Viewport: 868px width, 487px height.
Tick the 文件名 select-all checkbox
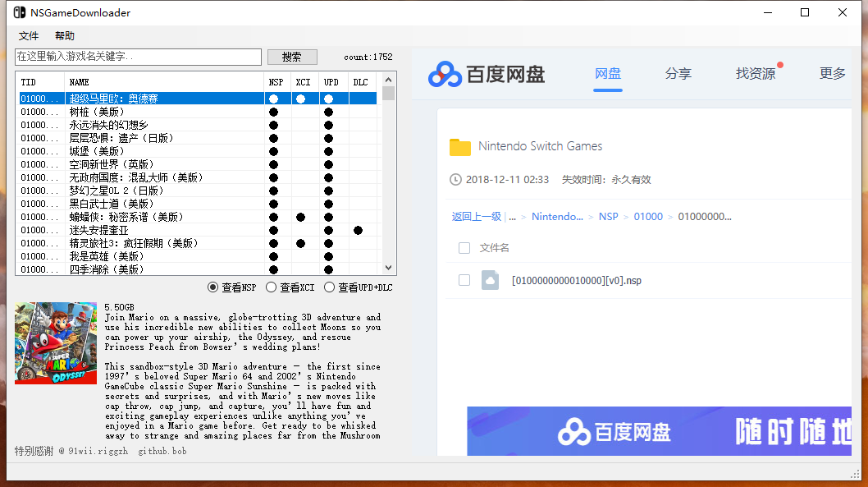(x=464, y=248)
